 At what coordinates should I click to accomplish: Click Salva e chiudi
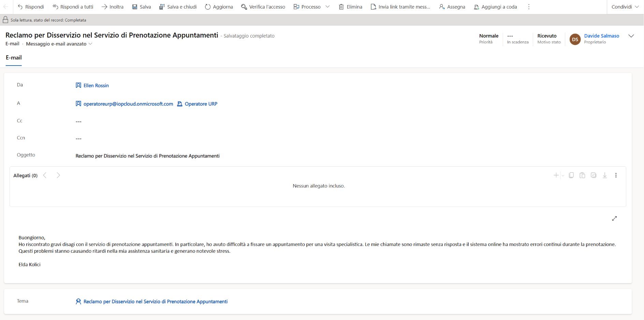tap(178, 7)
